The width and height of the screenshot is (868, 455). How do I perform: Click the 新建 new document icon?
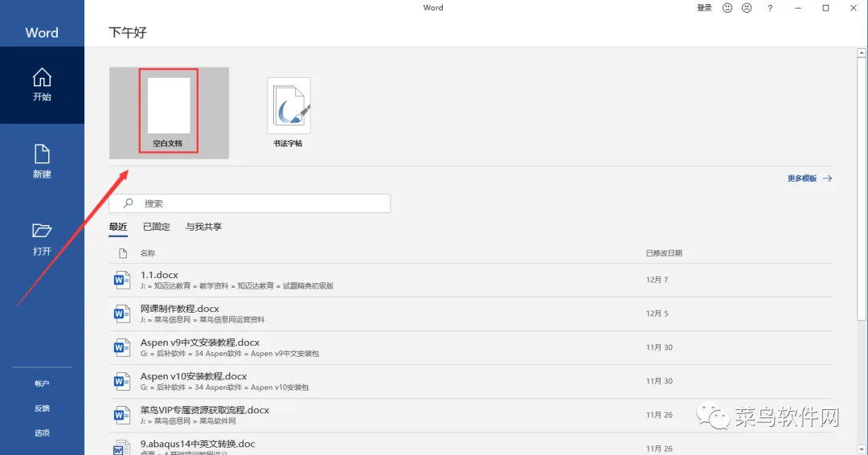pos(42,154)
